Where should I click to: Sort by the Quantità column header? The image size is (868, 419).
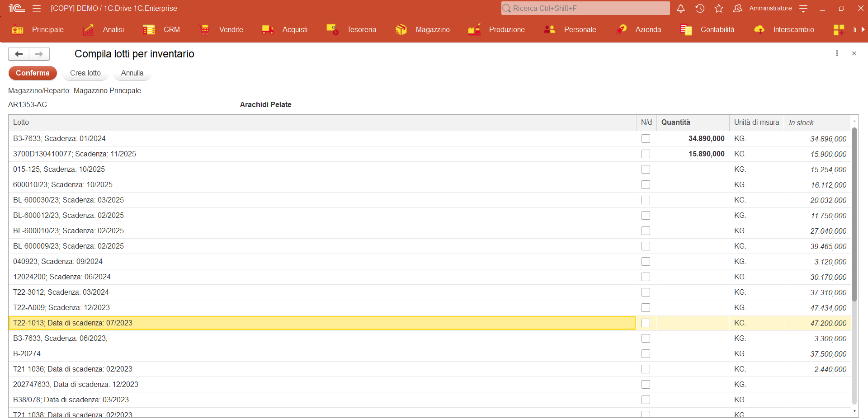[x=693, y=122]
